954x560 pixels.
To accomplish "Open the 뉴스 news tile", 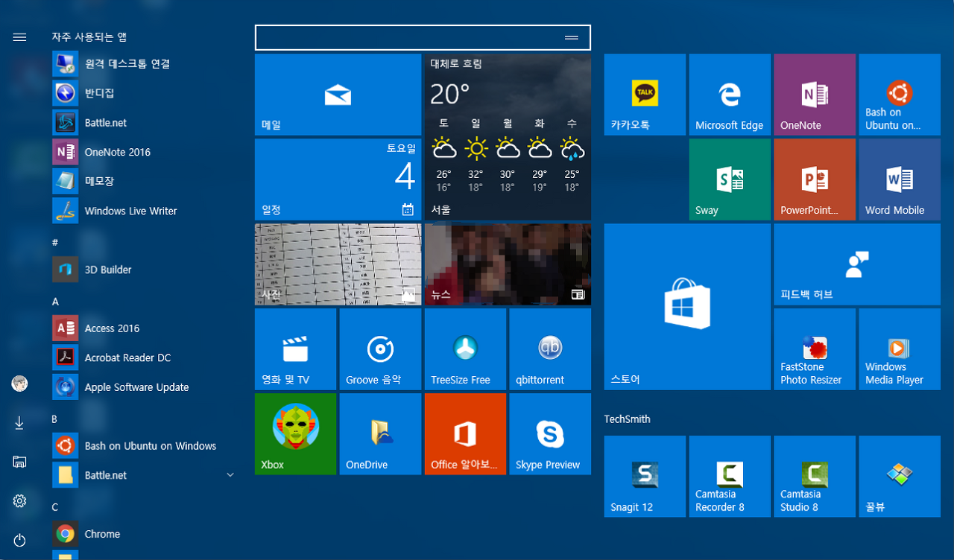I will [x=508, y=264].
